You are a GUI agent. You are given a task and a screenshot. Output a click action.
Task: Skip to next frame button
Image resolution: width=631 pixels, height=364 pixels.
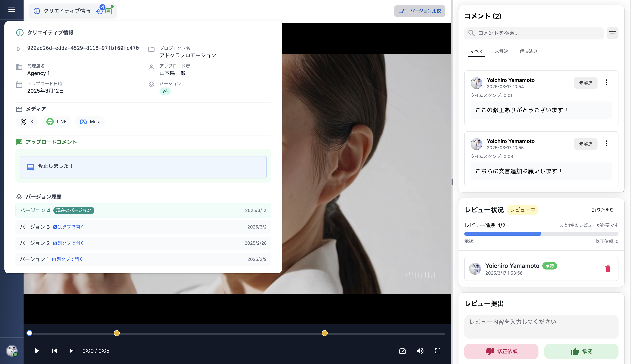72,351
